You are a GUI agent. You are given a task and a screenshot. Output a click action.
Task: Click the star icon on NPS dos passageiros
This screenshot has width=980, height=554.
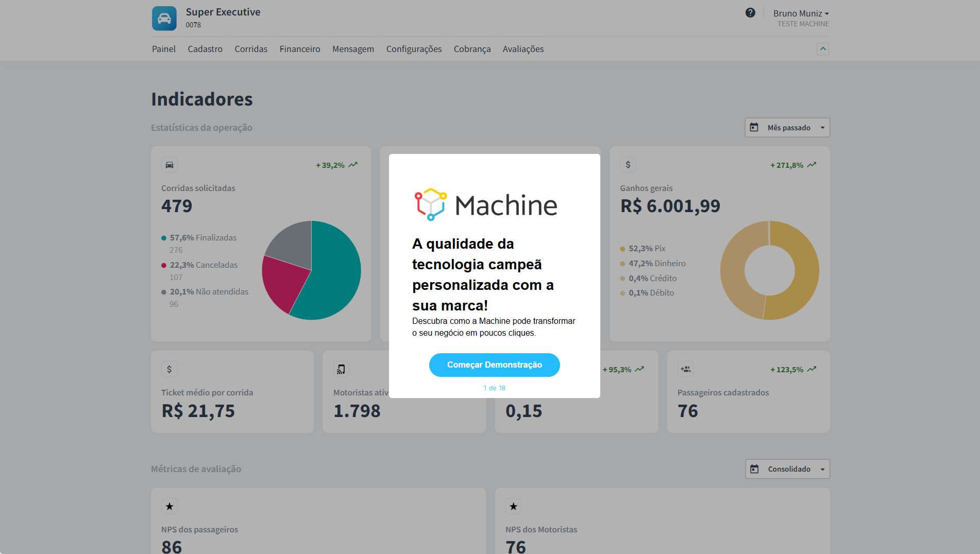(170, 506)
